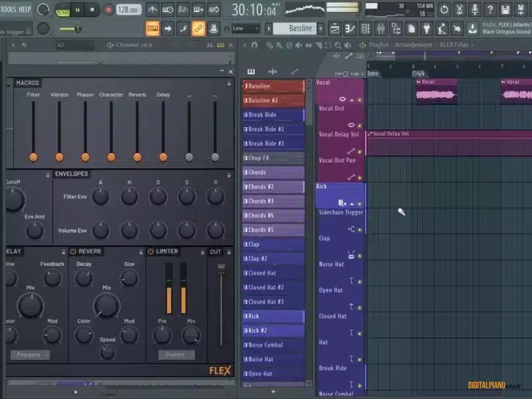Toggle the Reverb power button
Image resolution: width=532 pixels, height=399 pixels.
[73, 251]
